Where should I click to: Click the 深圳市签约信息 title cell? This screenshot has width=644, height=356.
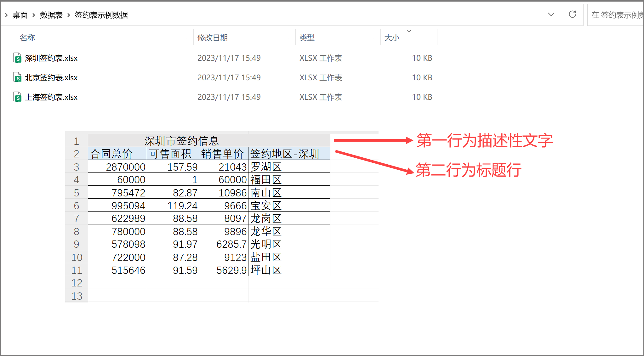[181, 141]
